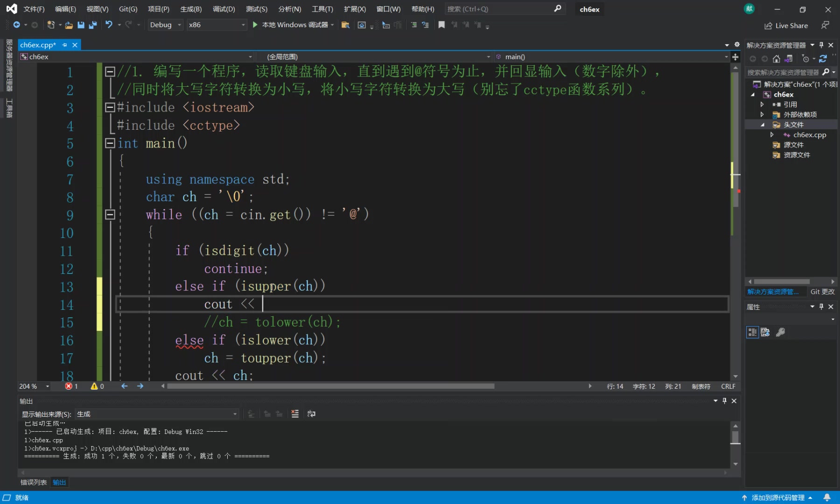
Task: Click the open file folder icon
Action: (69, 25)
